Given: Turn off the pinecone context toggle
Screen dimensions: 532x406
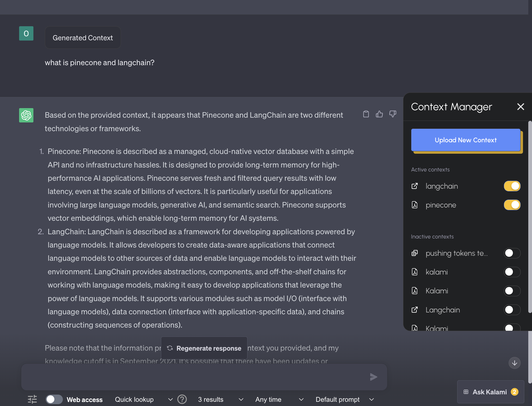Looking at the screenshot, I should [512, 205].
